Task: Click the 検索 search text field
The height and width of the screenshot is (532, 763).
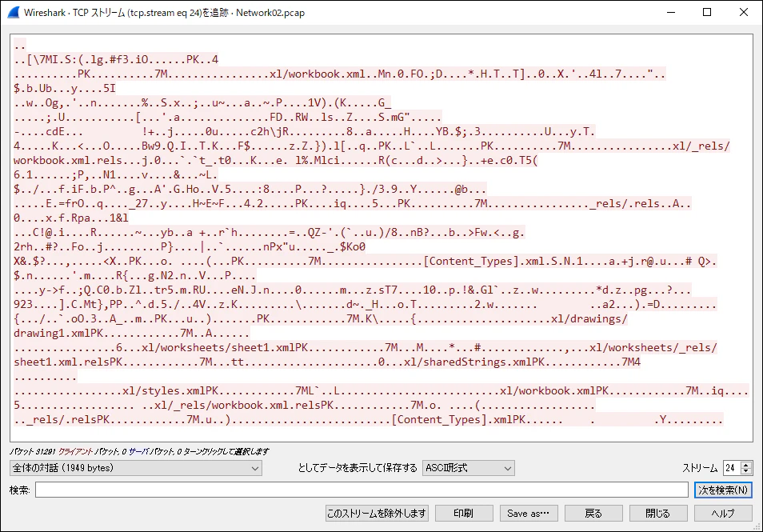Action: (x=362, y=490)
